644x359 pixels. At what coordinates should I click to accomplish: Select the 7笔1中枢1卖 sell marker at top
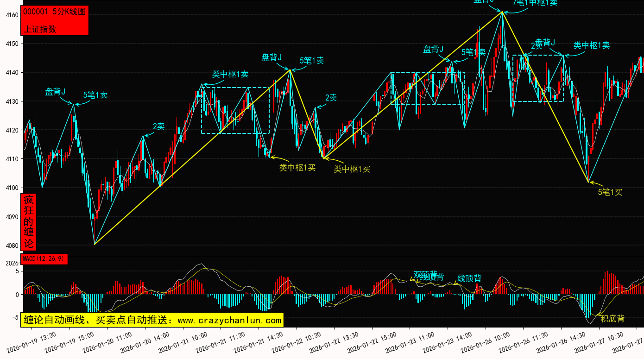[535, 3]
